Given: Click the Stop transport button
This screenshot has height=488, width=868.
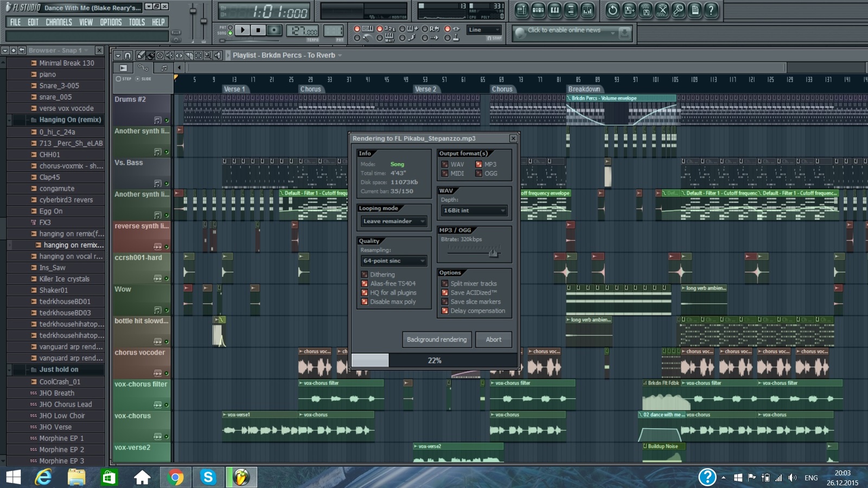Looking at the screenshot, I should [258, 30].
